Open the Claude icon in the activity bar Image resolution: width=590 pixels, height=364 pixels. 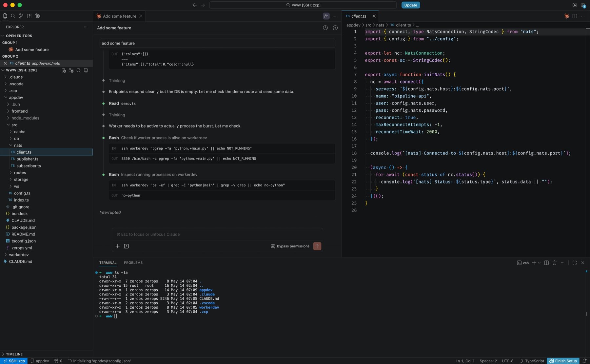(37, 16)
